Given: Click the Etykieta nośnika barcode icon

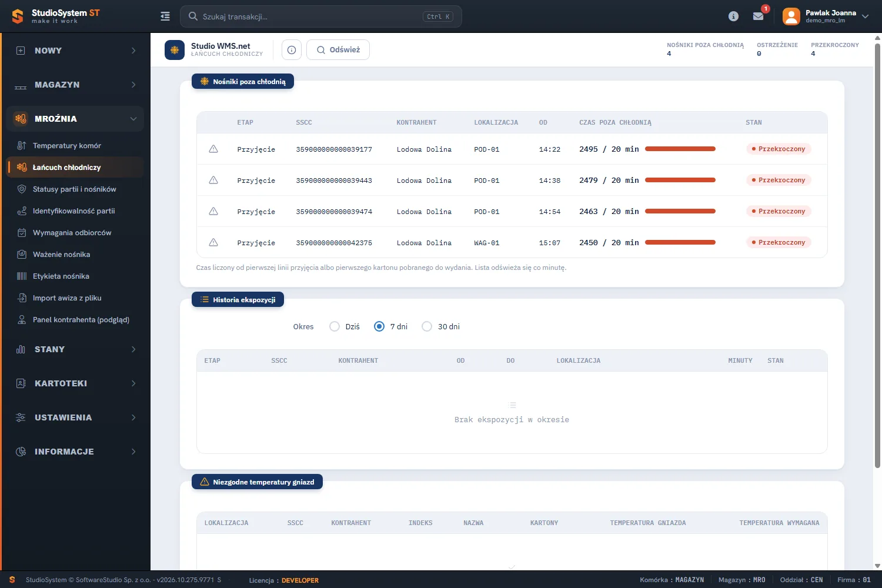Looking at the screenshot, I should pyautogui.click(x=22, y=276).
